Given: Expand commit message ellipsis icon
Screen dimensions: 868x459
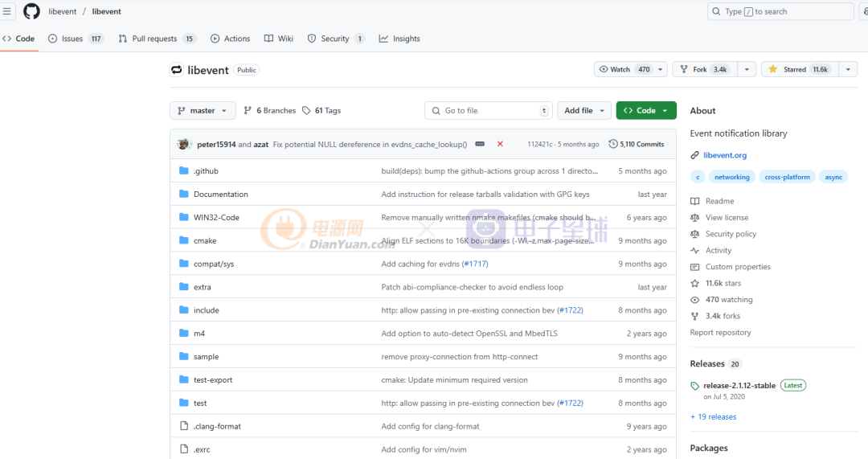Looking at the screenshot, I should point(480,144).
